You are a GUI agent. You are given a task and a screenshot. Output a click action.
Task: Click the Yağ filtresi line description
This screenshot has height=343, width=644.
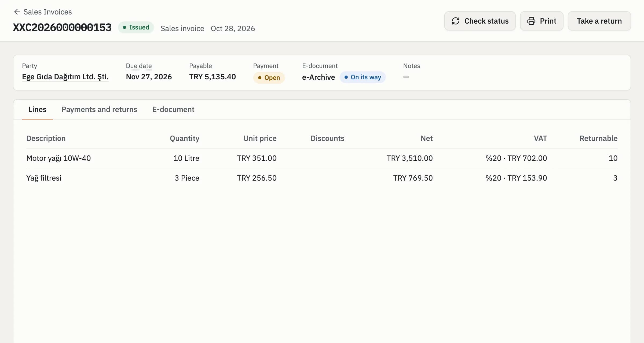[x=44, y=178]
